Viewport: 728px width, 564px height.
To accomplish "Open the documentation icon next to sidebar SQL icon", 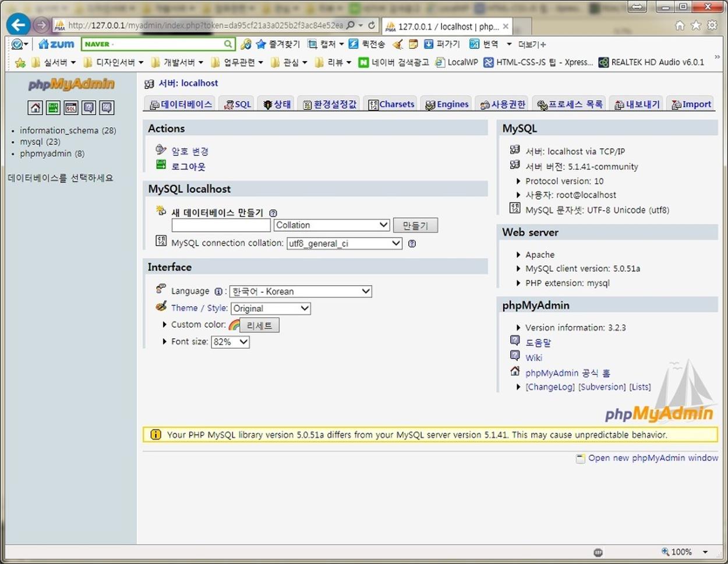I will 89,108.
